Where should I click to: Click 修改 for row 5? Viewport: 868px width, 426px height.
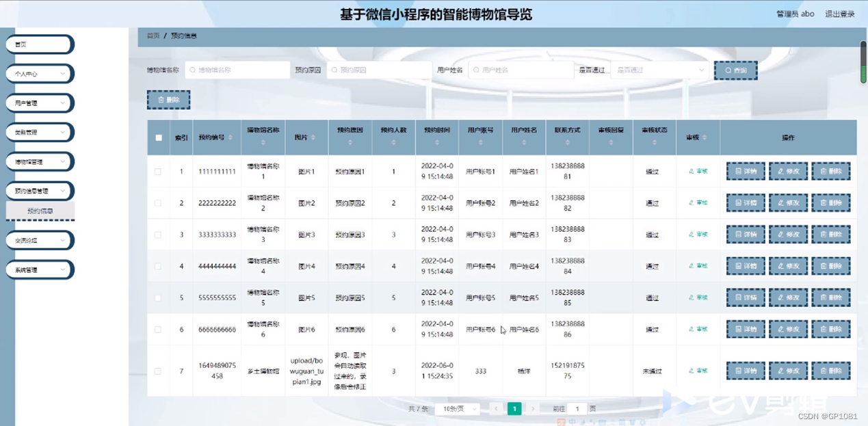coord(788,298)
